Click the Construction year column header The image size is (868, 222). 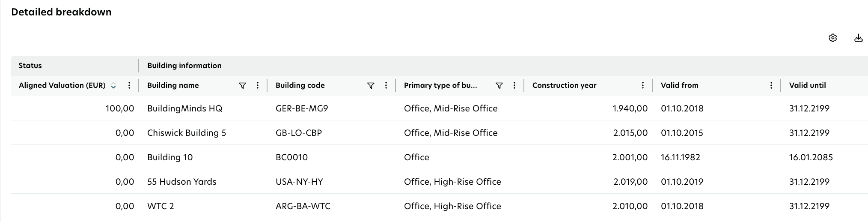point(564,86)
